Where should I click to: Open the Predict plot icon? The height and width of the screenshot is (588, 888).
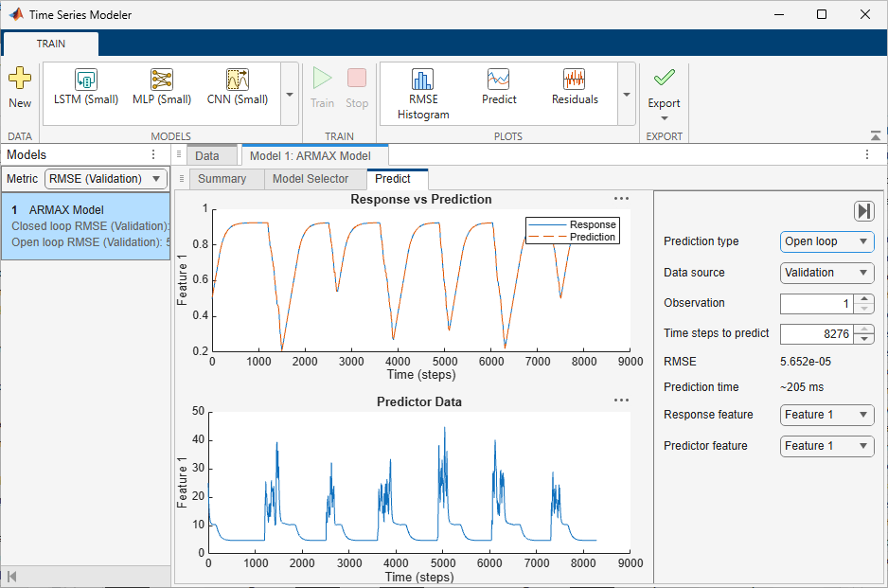498,80
